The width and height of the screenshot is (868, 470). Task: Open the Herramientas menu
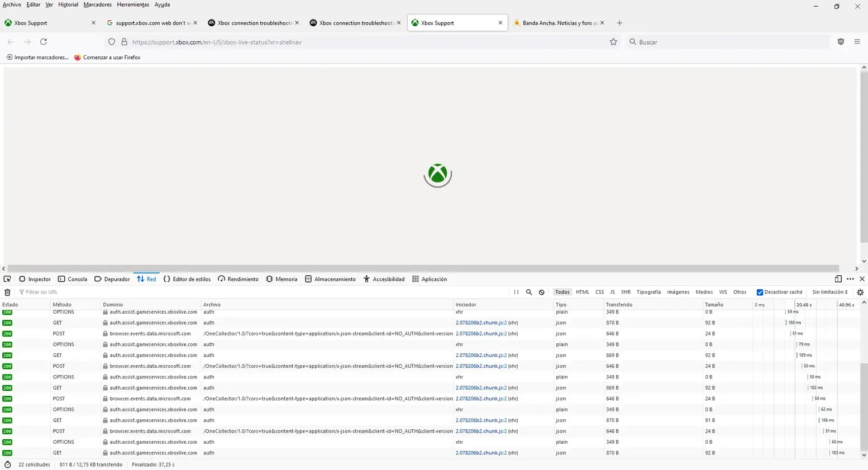[x=133, y=4]
